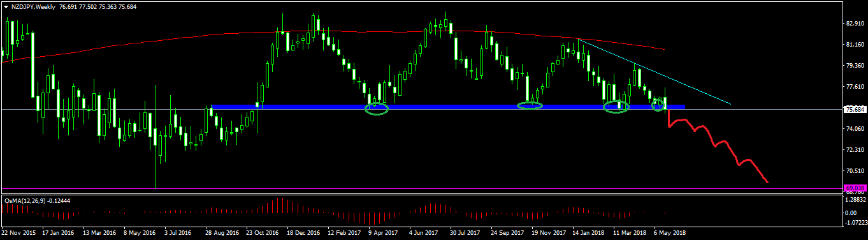Click the 0.00 OsMA scale value
This screenshot has width=868, height=240.
point(851,213)
